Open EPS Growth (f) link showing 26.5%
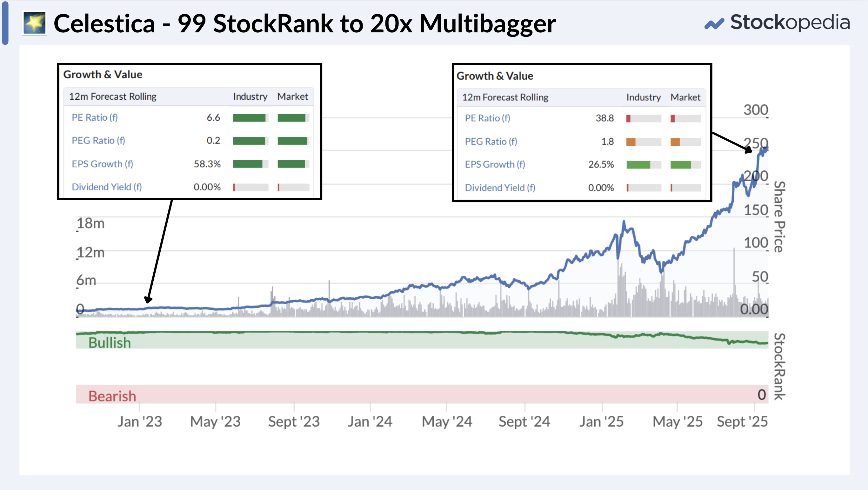868x490 pixels. tap(495, 164)
